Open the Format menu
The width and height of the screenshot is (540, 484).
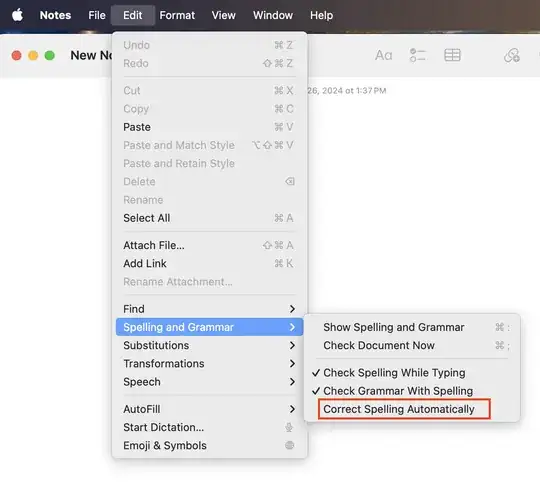177,15
